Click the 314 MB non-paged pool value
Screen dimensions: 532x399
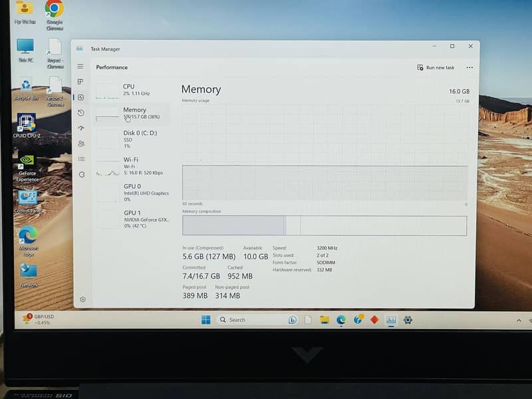(227, 295)
